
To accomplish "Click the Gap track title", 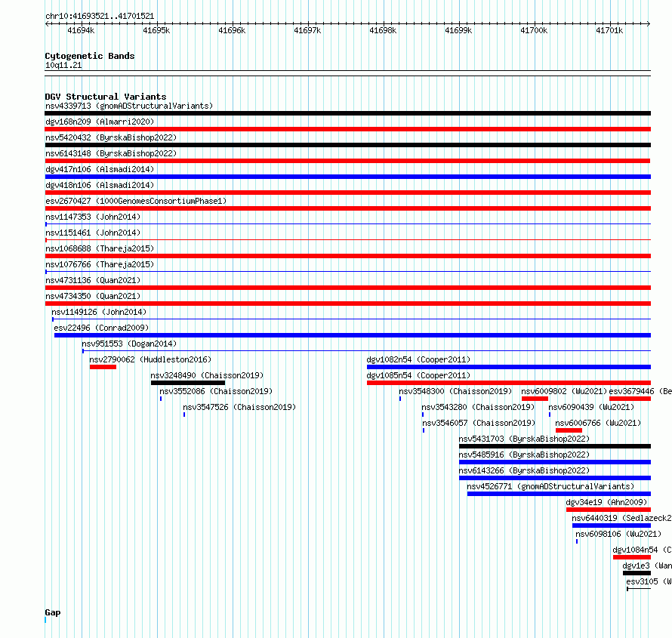I will click(53, 612).
